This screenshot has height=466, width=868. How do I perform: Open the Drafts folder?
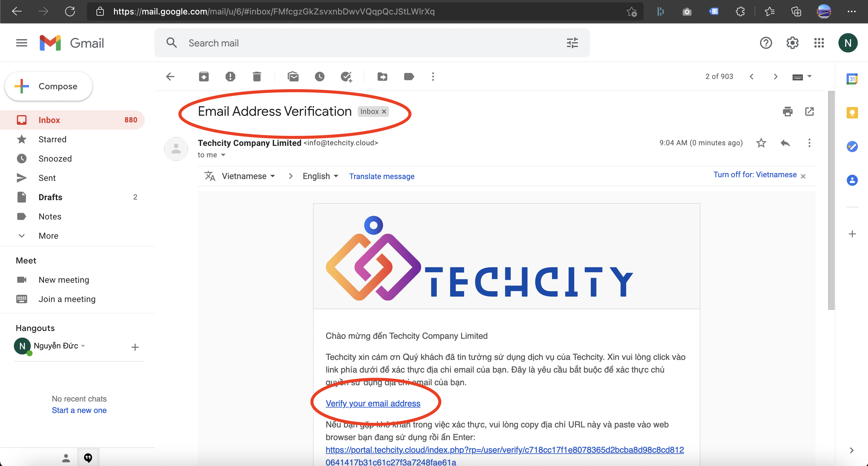point(72,197)
